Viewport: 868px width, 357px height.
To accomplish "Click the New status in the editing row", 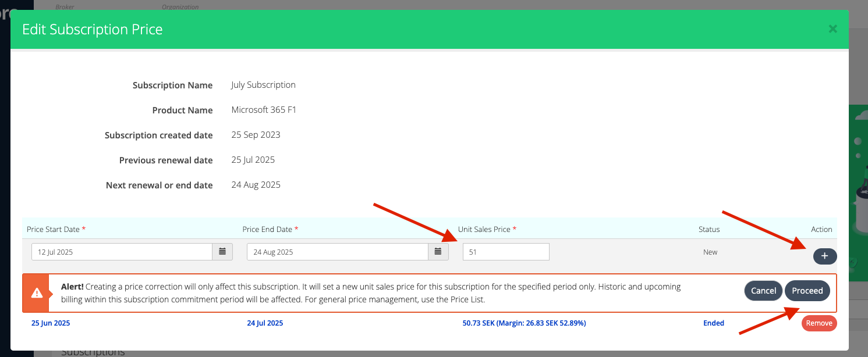I will pyautogui.click(x=710, y=252).
